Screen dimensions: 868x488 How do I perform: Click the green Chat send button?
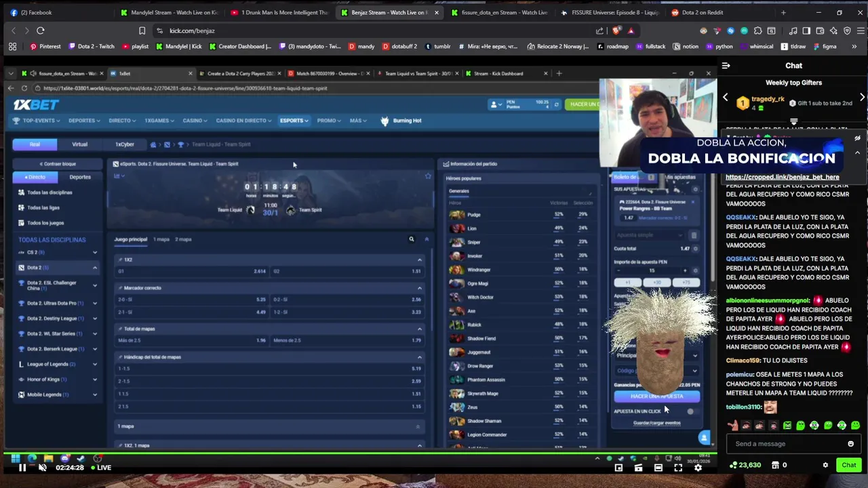849,465
